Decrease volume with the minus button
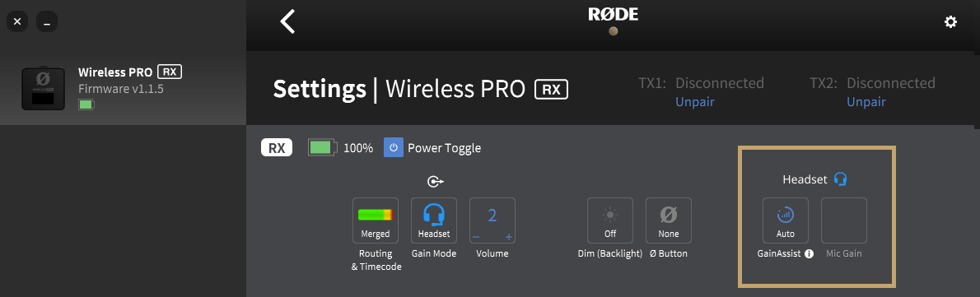This screenshot has height=297, width=980. [476, 236]
